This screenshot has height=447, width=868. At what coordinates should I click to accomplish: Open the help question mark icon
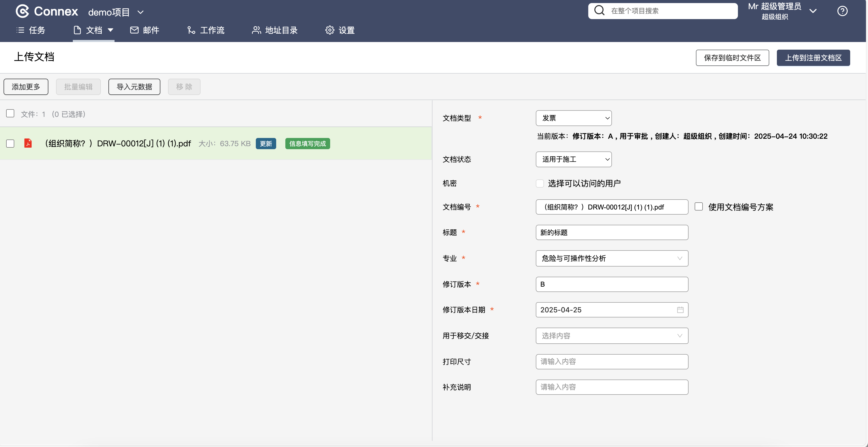tap(842, 11)
